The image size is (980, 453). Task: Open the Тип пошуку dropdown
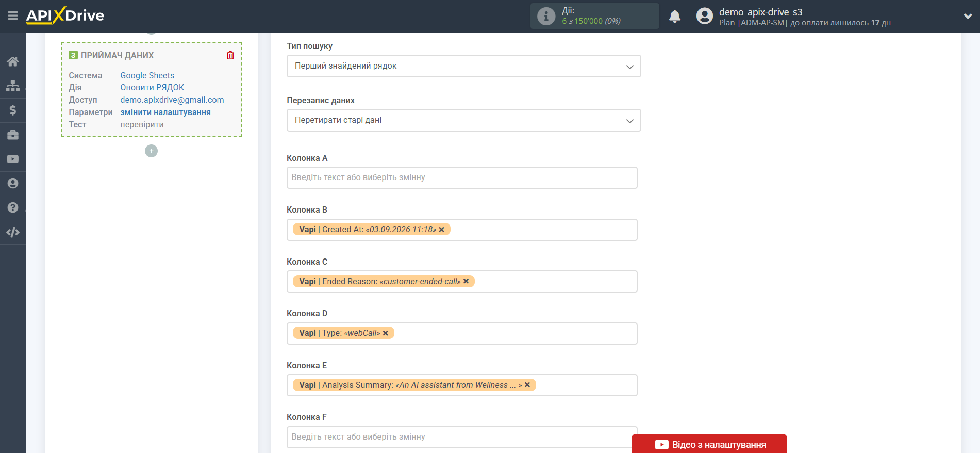(x=463, y=66)
